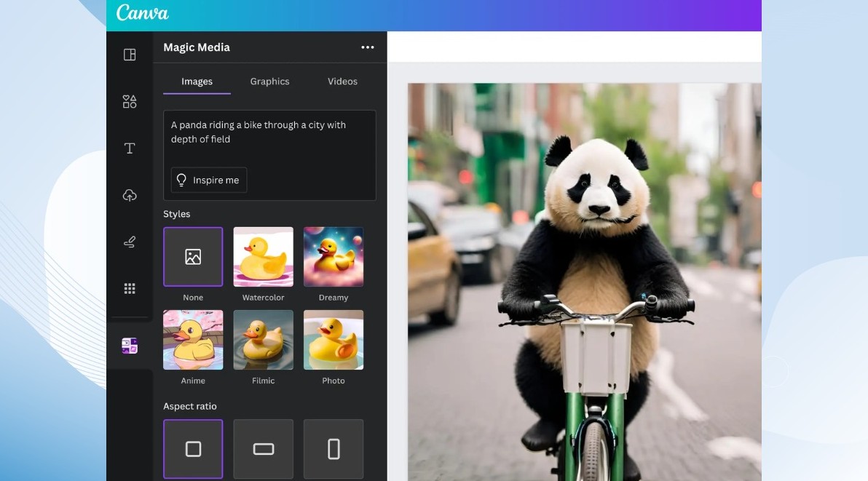Click the Canva logo
This screenshot has width=868, height=481.
(142, 13)
